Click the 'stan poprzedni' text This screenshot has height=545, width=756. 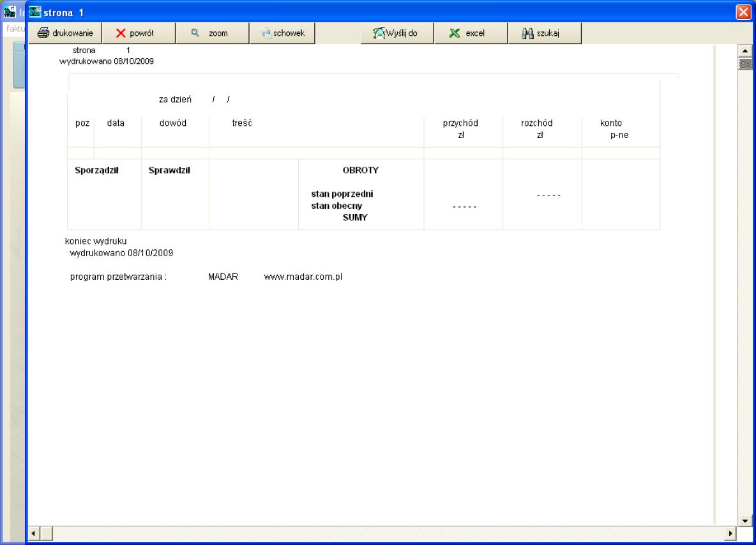(342, 194)
